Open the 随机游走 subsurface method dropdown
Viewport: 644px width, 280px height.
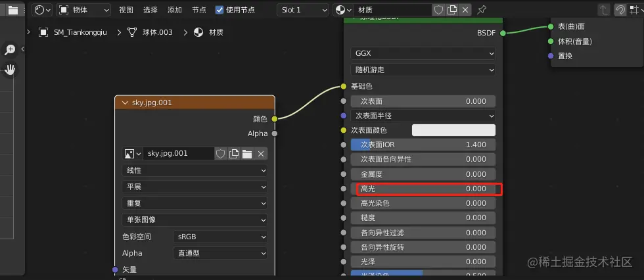pyautogui.click(x=423, y=70)
